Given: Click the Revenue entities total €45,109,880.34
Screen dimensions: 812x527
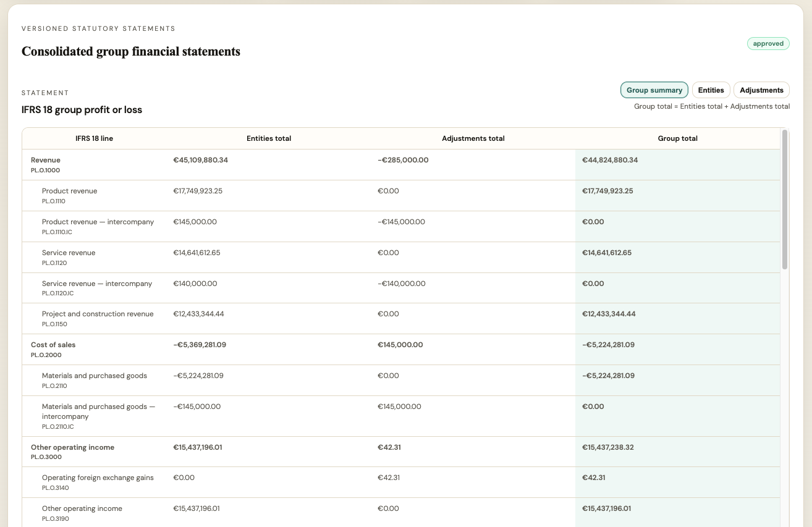Looking at the screenshot, I should coord(201,160).
